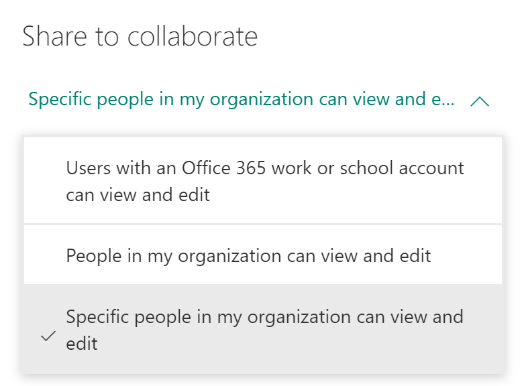Allow anyone in my organization to view and edit
Screen dimensions: 526x386
263,255
